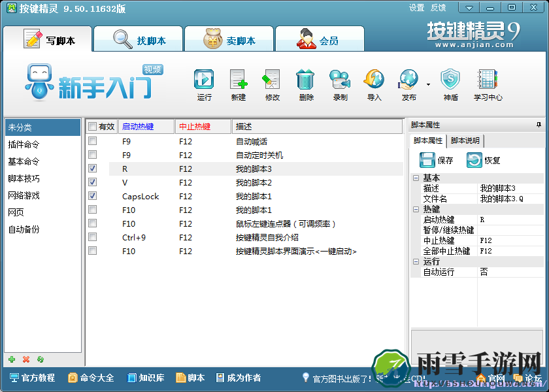
Task: Click the 新建 (New) script icon
Action: (238, 80)
